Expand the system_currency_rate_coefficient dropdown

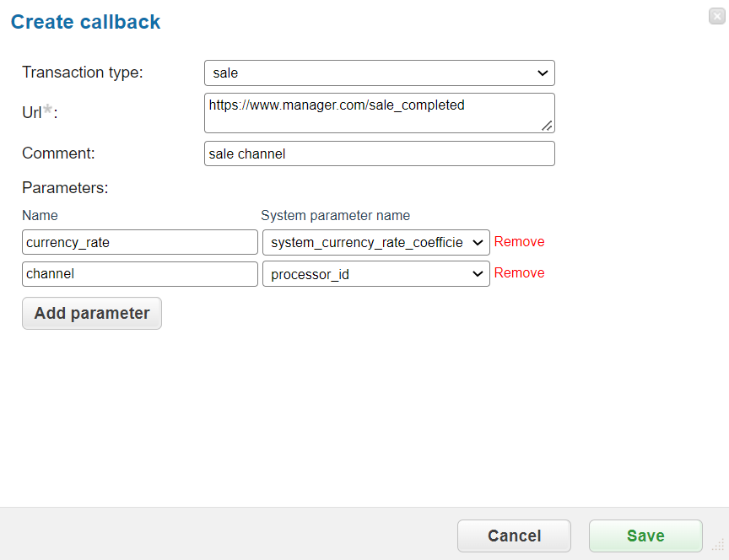(x=376, y=242)
